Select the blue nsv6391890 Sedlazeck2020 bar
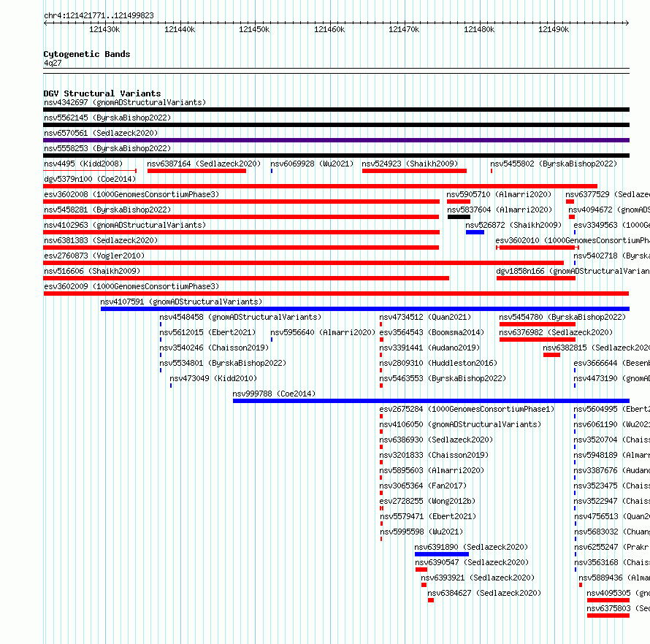The width and height of the screenshot is (650, 644). coord(442,554)
